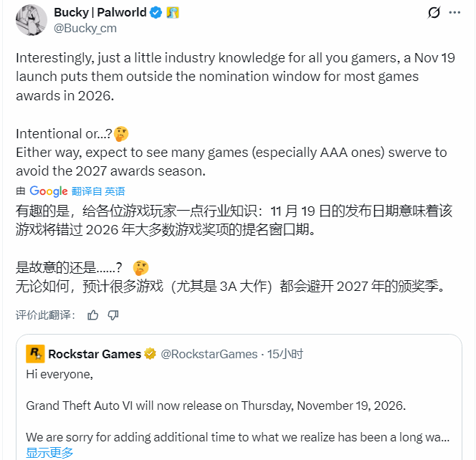
Task: Click the gold verified badge for Rockstar Games
Action: coord(151,354)
